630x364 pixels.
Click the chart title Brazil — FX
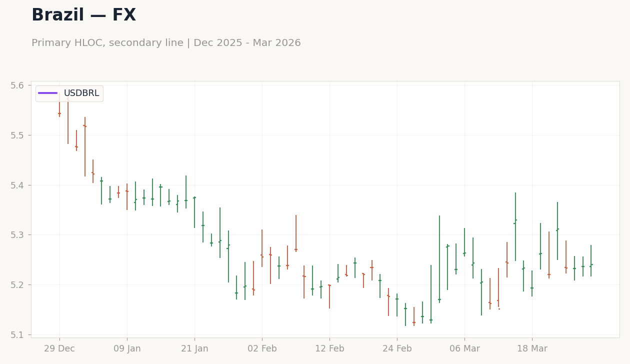pos(83,15)
